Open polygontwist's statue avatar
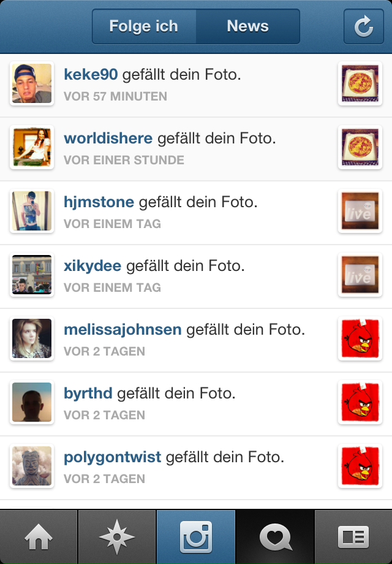The height and width of the screenshot is (564, 392). 32,466
